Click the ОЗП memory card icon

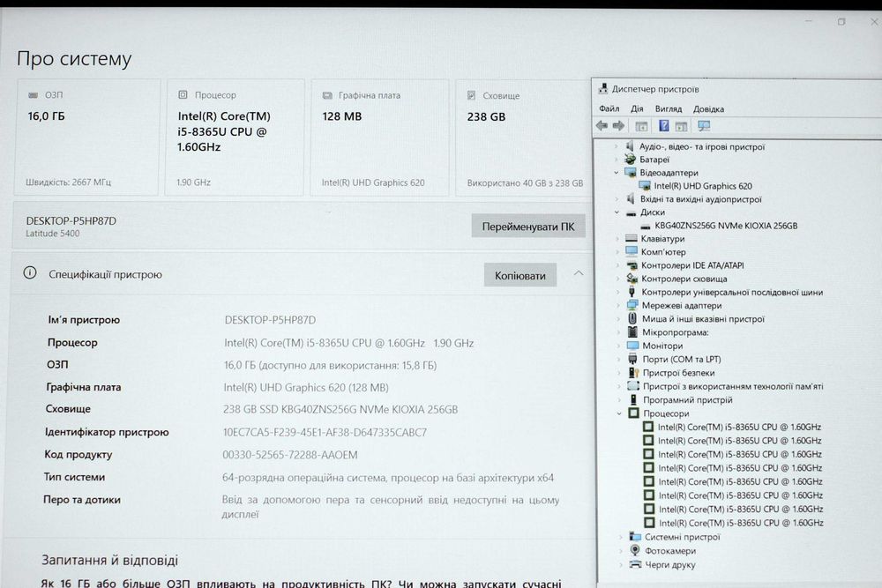click(x=34, y=95)
